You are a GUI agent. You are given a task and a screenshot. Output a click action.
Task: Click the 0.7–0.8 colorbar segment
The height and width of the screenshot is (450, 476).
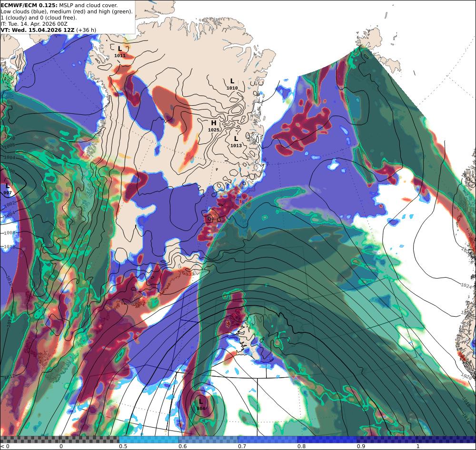tap(268, 440)
